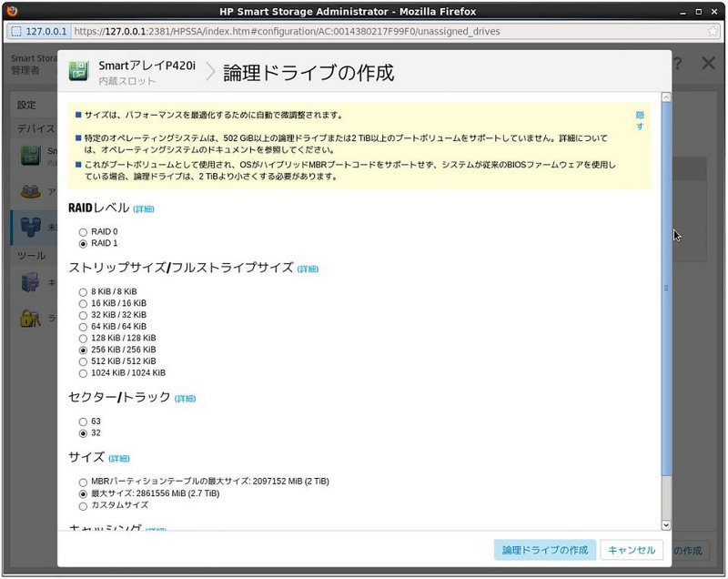Open the RAIDレベル 詳細 details link
728x579 pixels.
pos(142,208)
